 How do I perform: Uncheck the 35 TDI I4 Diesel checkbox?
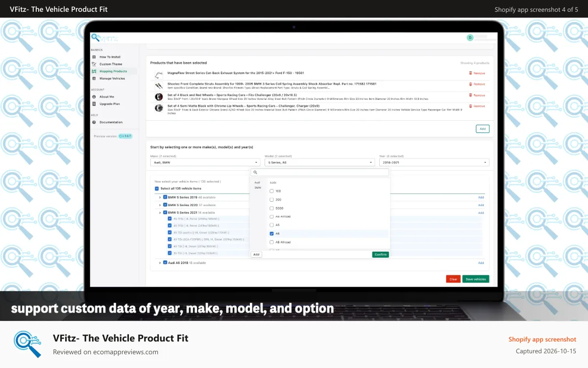tap(170, 253)
